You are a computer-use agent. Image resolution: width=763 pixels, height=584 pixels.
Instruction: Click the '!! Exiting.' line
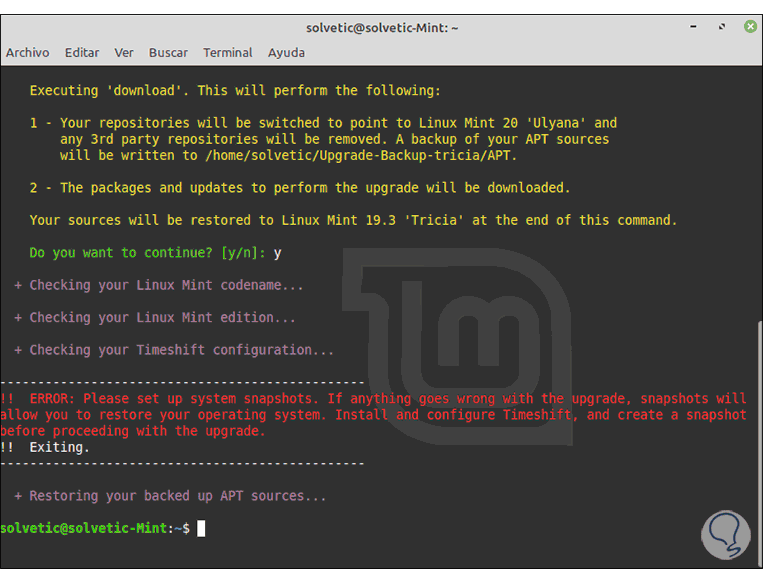[45, 447]
